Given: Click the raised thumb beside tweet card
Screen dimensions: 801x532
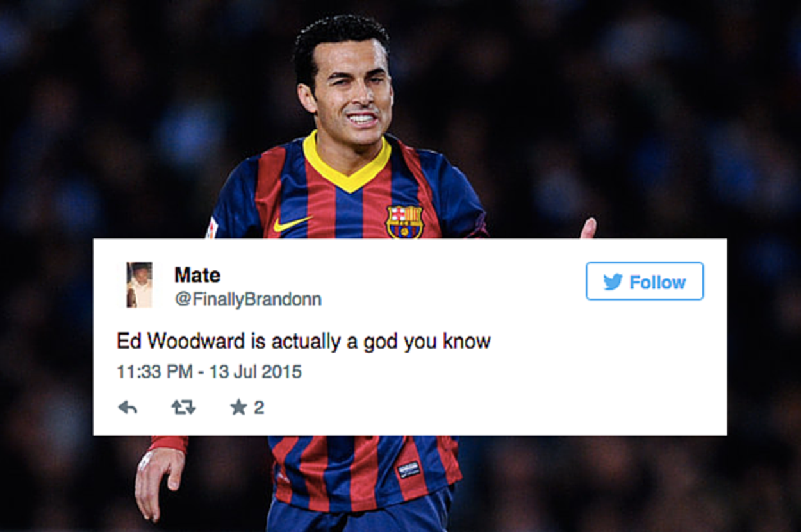Looking at the screenshot, I should [x=588, y=228].
